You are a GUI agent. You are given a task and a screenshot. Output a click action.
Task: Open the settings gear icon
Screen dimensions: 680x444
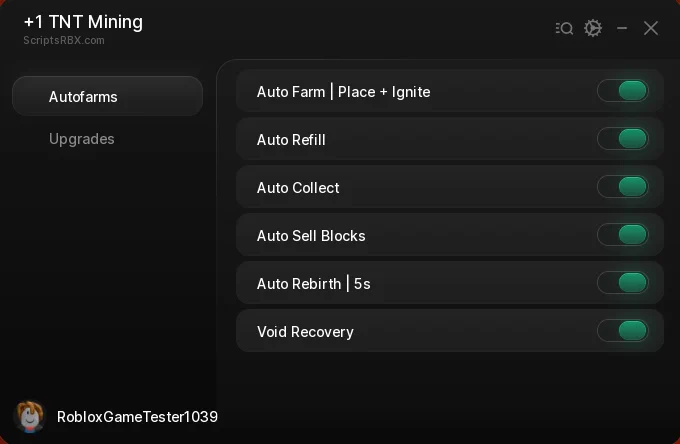click(x=593, y=28)
